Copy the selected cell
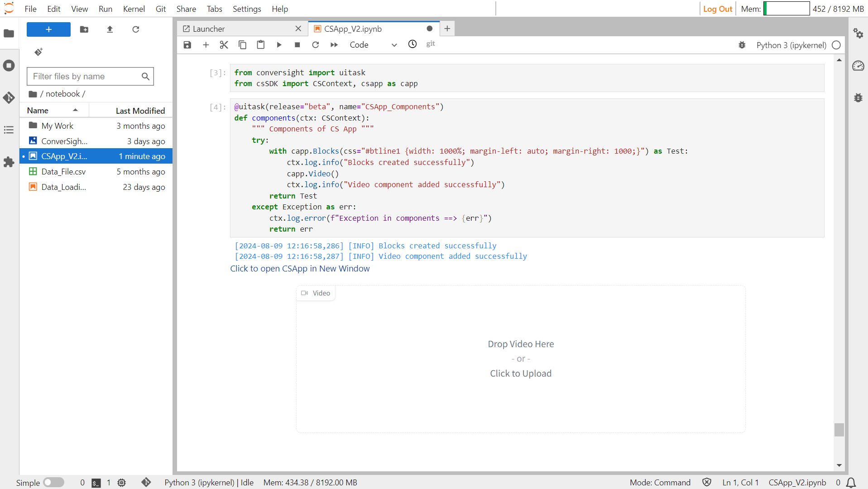Viewport: 868px width, 489px height. click(x=242, y=45)
